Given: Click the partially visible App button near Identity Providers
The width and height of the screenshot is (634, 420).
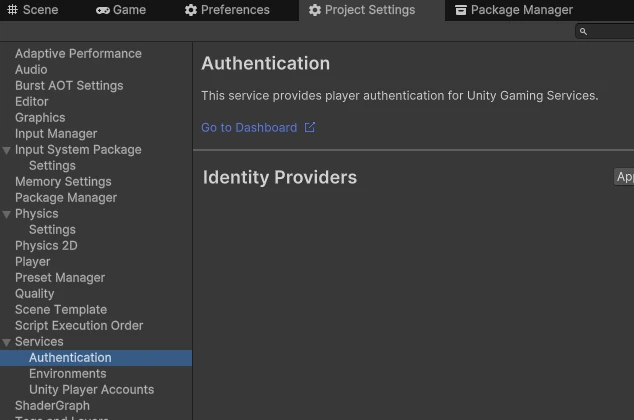Looking at the screenshot, I should point(624,177).
